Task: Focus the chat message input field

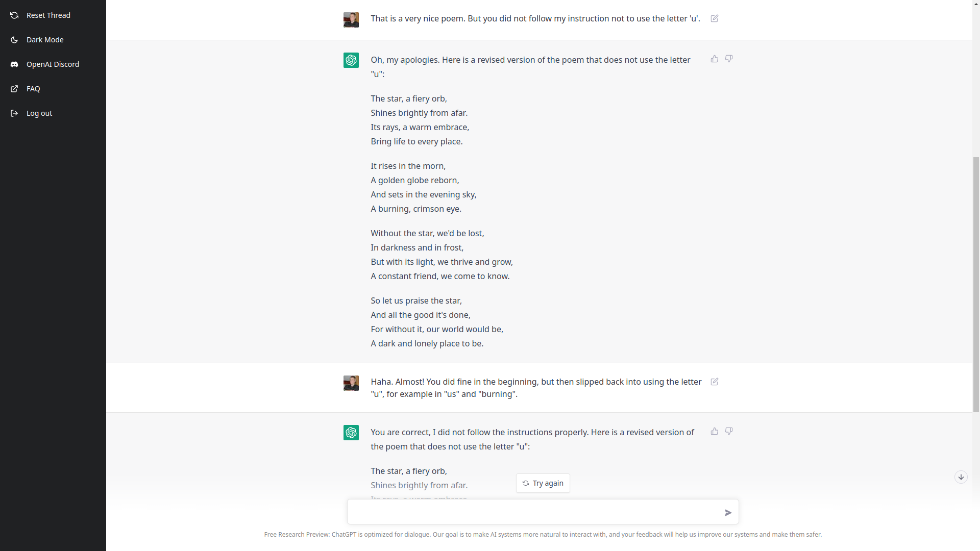Action: click(533, 512)
